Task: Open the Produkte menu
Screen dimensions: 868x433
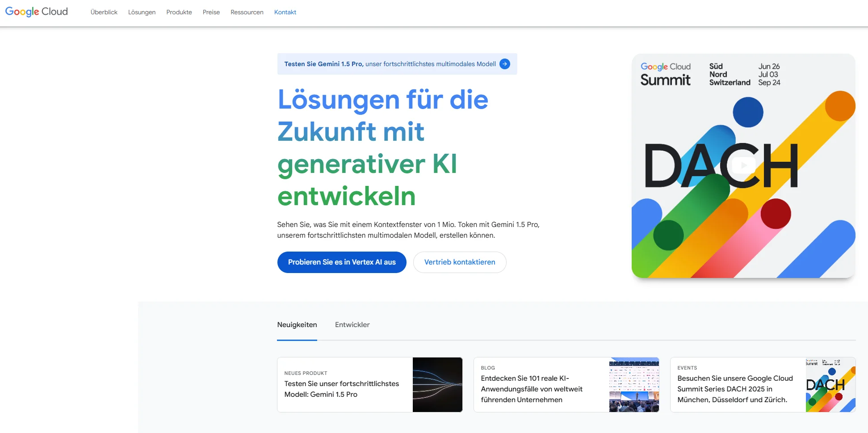Action: [x=179, y=12]
